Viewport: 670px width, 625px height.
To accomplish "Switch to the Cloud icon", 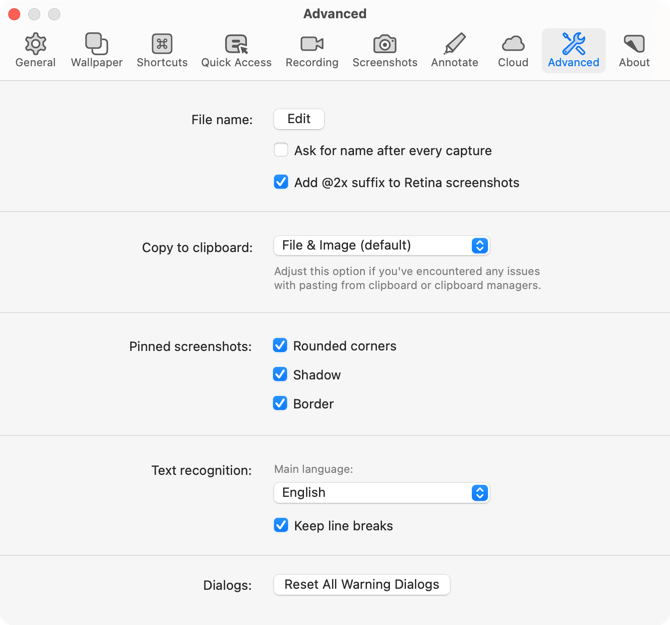I will [513, 44].
